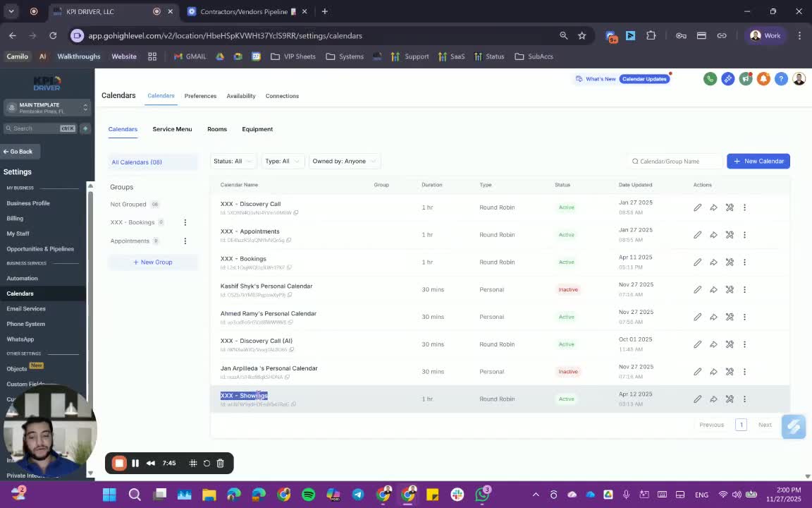Screen dimensions: 812x508
Task: Open What's New link
Action: pyautogui.click(x=596, y=79)
